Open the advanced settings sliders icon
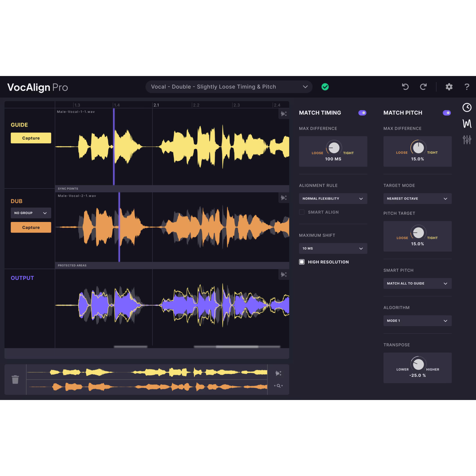The image size is (476, 476). (467, 140)
